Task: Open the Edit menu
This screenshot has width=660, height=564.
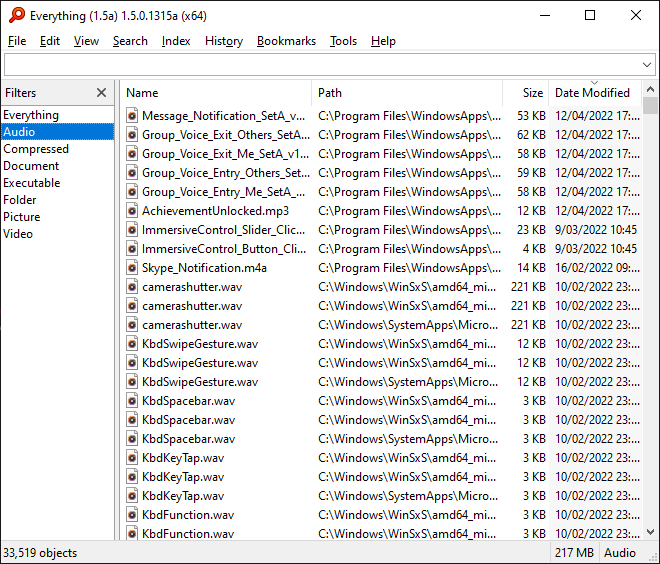Action: tap(50, 41)
